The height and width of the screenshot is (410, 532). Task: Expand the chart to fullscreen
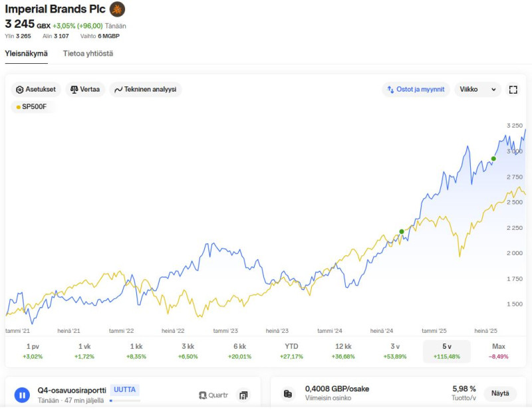click(x=513, y=90)
